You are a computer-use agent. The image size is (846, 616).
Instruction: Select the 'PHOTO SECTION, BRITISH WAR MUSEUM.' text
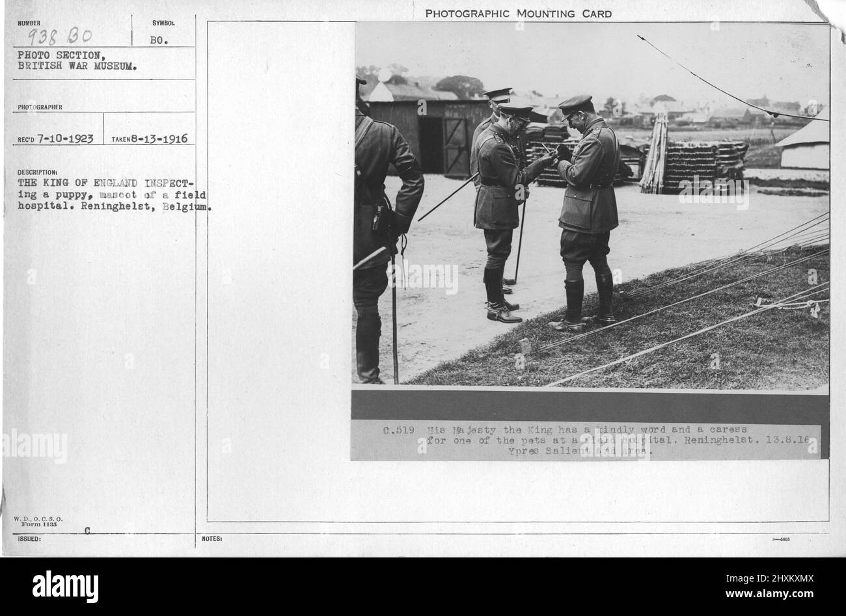coord(77,60)
